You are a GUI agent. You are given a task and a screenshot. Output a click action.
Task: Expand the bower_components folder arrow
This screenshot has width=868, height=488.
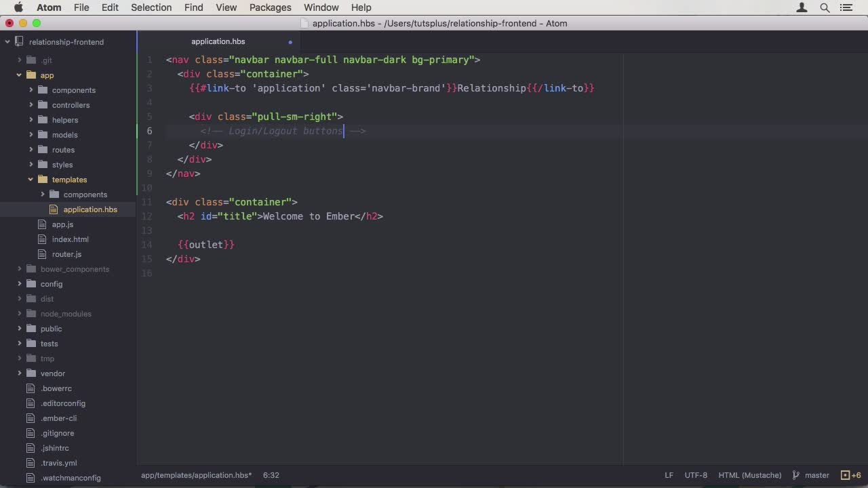pos(19,269)
